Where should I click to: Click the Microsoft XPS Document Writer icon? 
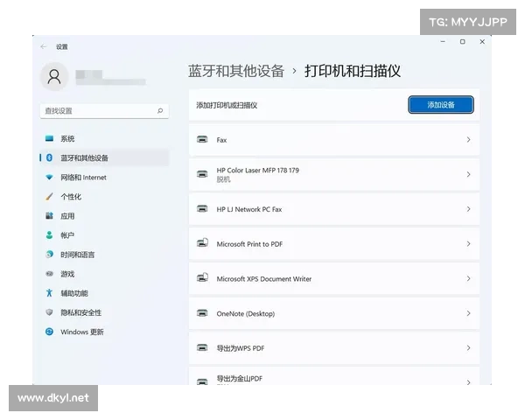[202, 277]
